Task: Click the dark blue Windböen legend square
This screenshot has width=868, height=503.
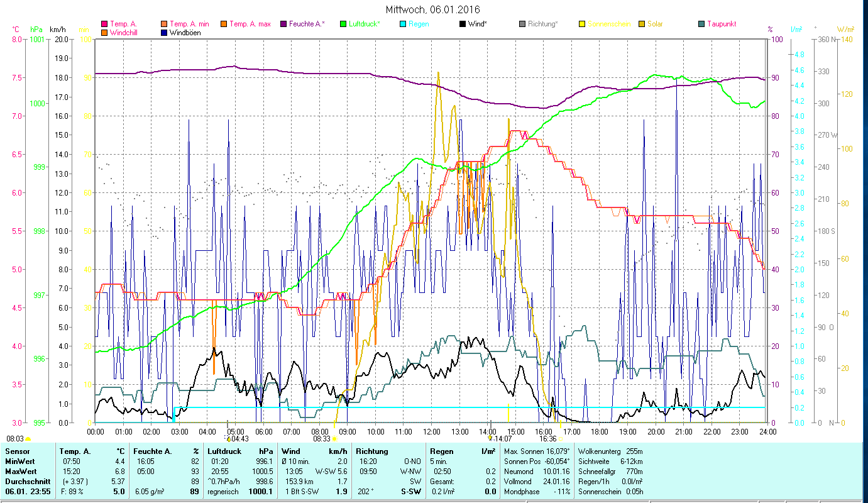Action: [x=164, y=33]
